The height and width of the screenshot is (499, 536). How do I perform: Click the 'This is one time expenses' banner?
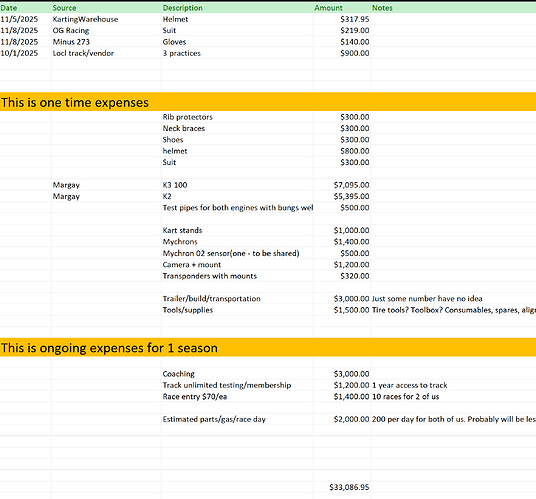[x=268, y=102]
